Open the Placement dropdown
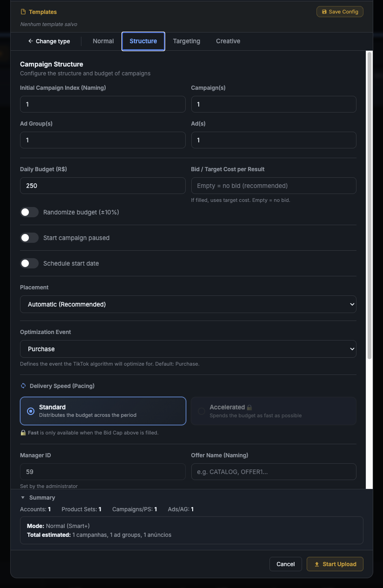Screen dimensions: 383x588 pos(188,304)
